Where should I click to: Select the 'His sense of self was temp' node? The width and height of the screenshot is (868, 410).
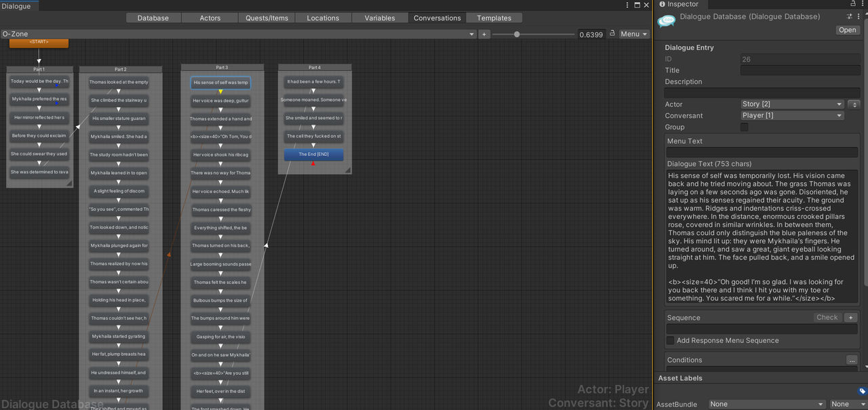[x=221, y=83]
